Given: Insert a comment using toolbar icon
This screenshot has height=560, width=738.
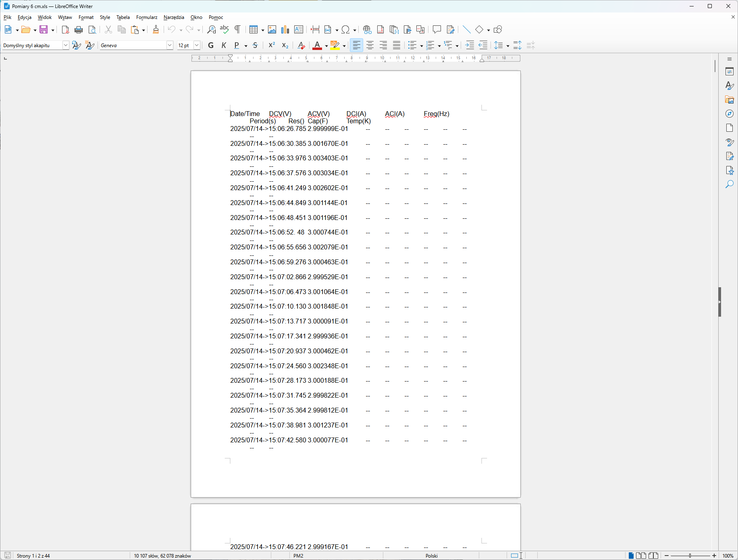Looking at the screenshot, I should [x=437, y=29].
